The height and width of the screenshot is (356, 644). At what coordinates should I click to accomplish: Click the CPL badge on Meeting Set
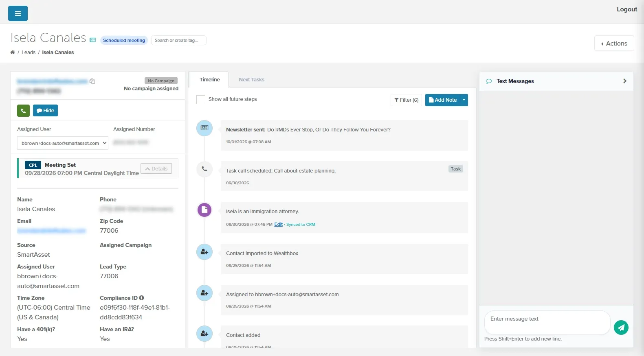click(33, 165)
